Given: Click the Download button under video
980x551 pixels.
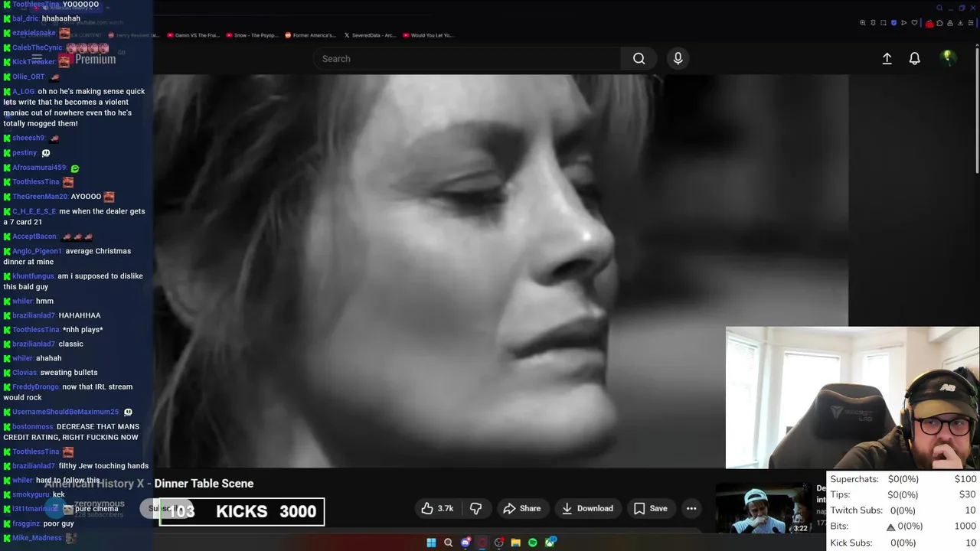Looking at the screenshot, I should (587, 508).
